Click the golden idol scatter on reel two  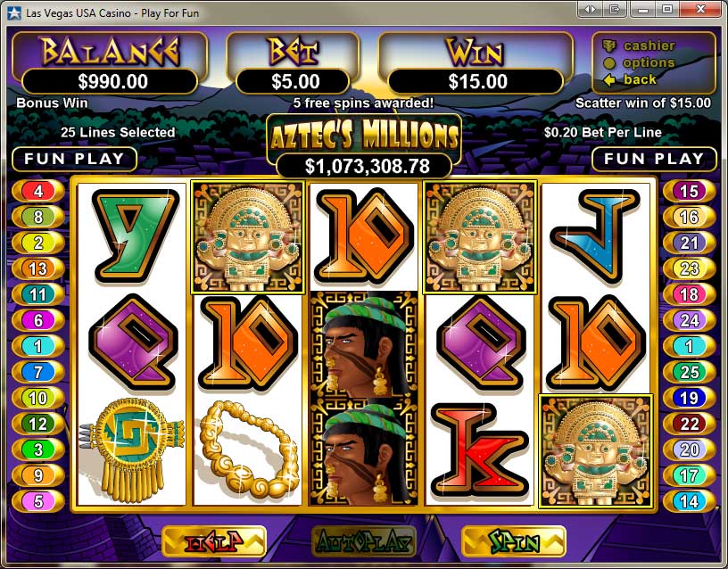click(x=247, y=237)
